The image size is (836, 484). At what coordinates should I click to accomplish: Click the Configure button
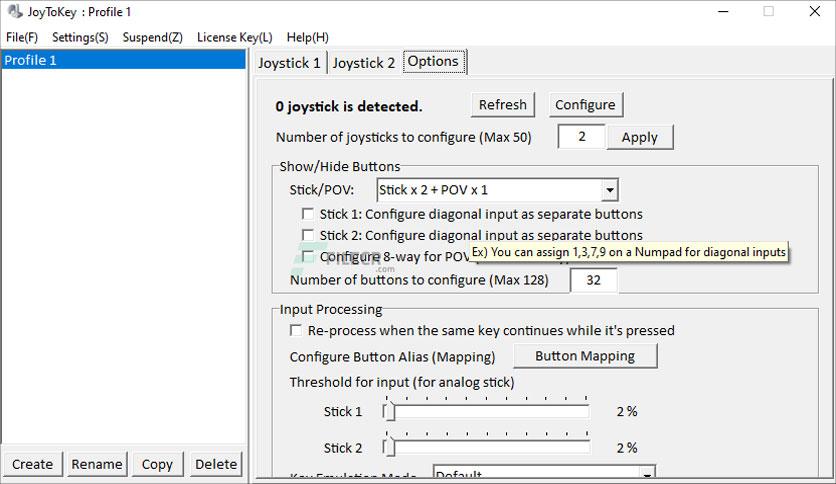pyautogui.click(x=585, y=105)
